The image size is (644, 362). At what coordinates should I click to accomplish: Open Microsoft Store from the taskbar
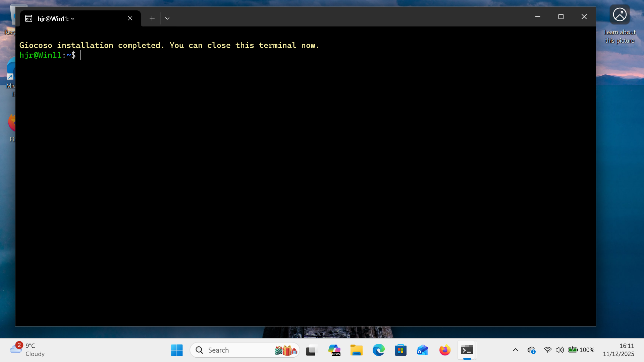click(x=400, y=350)
